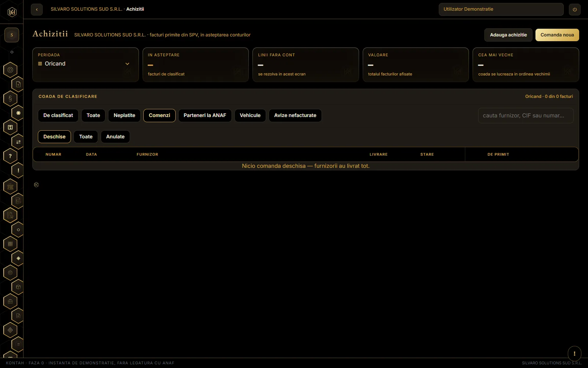Click the question mark hexagon in sidebar
This screenshot has height=368, width=588.
tap(10, 156)
